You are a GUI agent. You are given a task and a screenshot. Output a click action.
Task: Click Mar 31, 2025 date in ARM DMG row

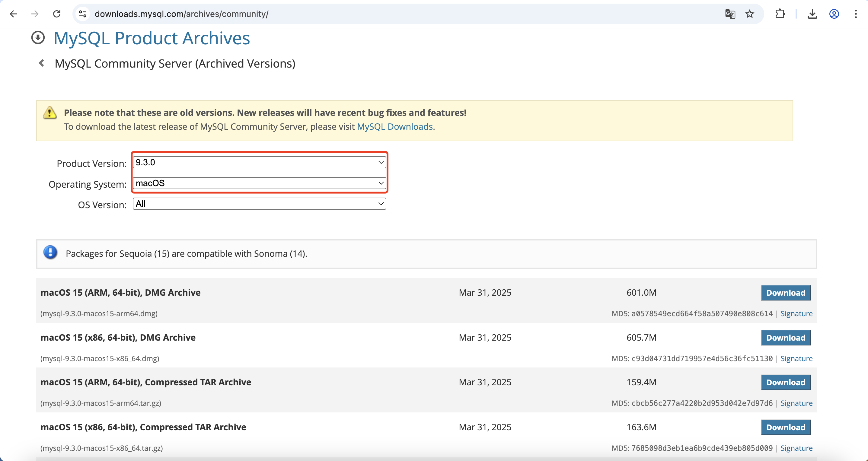485,292
